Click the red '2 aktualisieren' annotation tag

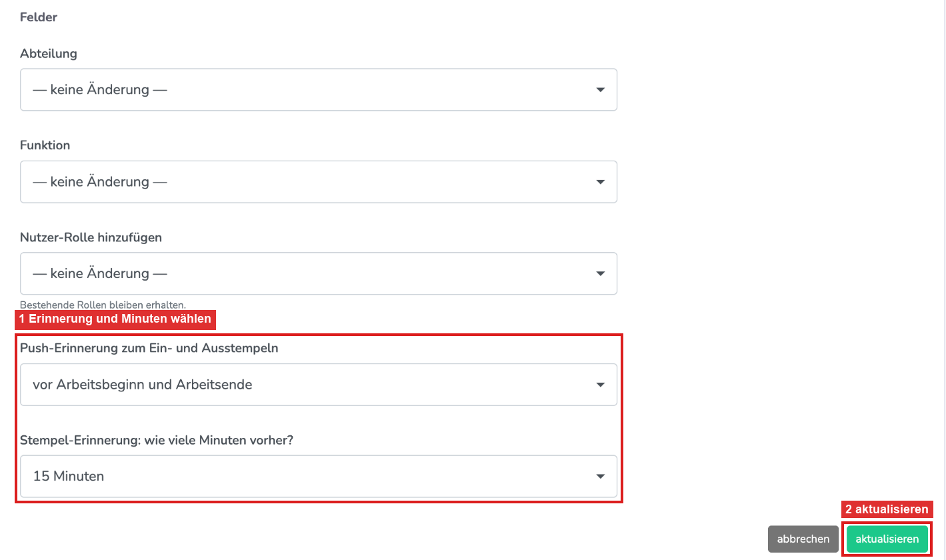coord(887,509)
